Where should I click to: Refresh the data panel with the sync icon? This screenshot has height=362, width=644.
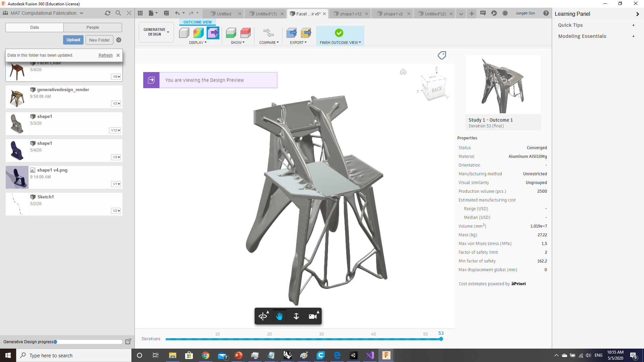point(107,13)
